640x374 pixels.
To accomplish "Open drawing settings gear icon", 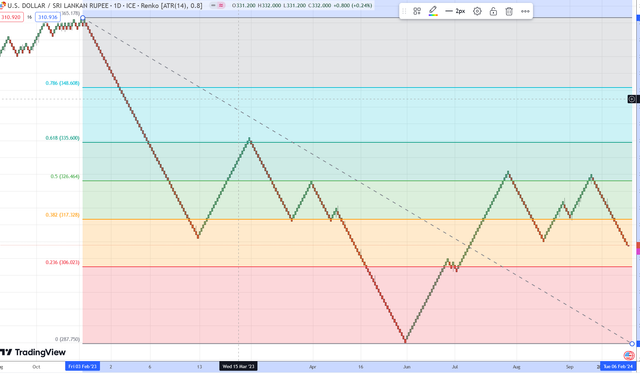I will [477, 11].
